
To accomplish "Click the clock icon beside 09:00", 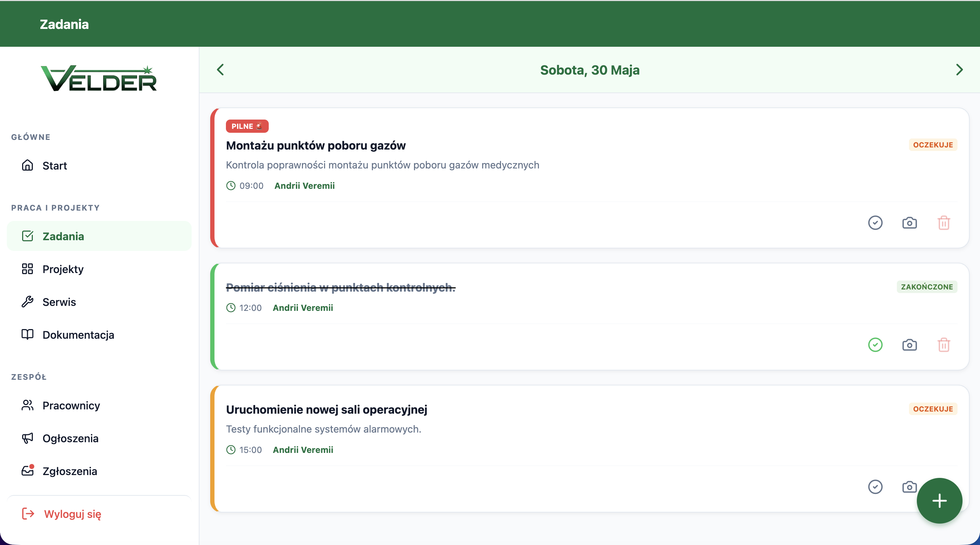I will (231, 186).
